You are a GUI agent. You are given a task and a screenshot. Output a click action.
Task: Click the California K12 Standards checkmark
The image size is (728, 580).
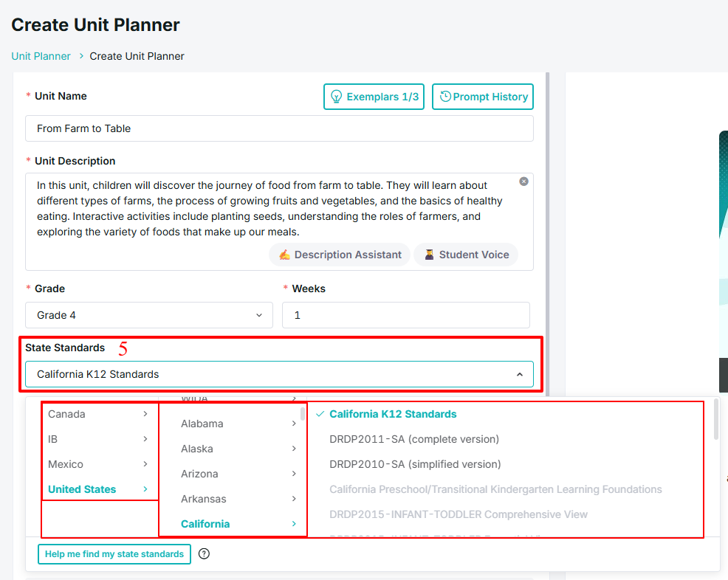point(320,414)
